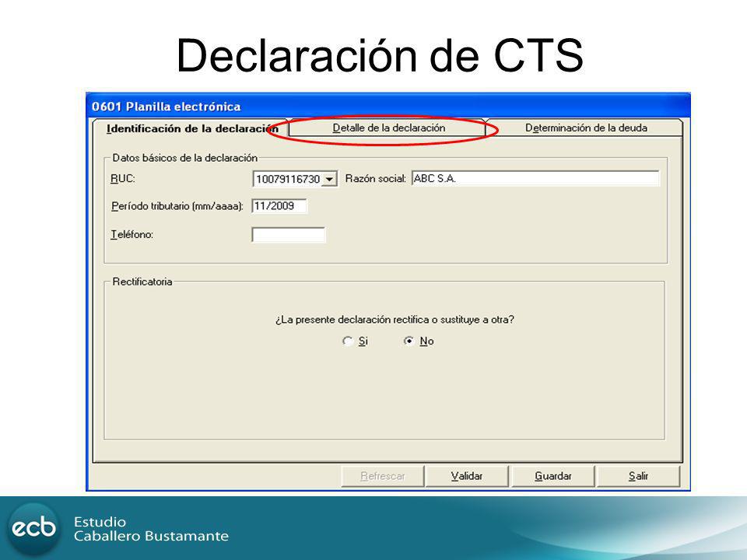Image resolution: width=747 pixels, height=560 pixels.
Task: Click the ecb logo in the footer
Action: tap(33, 528)
